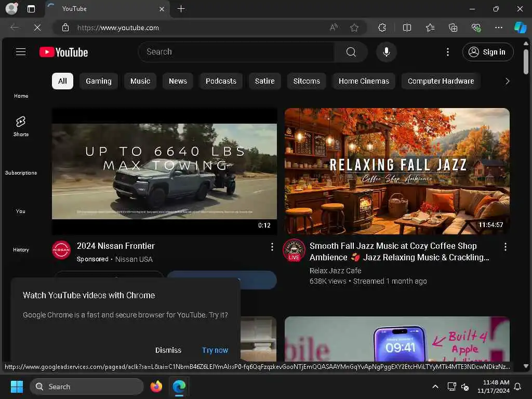Open Smooth Fall Jazz Music video title
Screen dimensions: 532x399
(400, 252)
